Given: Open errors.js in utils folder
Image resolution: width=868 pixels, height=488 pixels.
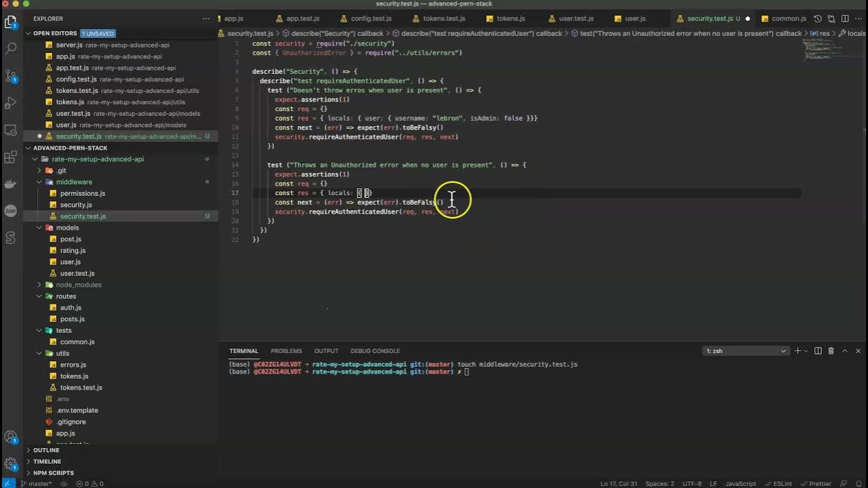Looking at the screenshot, I should (73, 365).
